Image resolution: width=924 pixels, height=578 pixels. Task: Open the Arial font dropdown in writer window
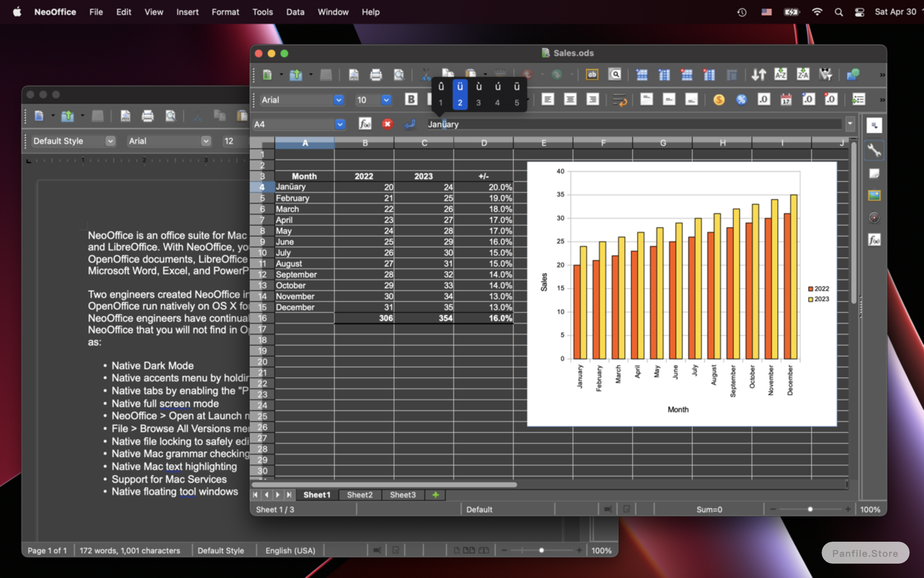click(206, 141)
